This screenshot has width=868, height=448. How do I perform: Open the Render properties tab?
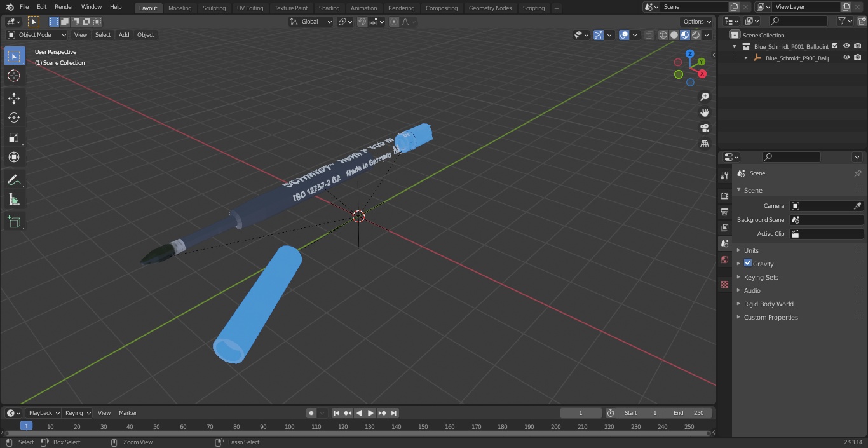click(x=724, y=196)
